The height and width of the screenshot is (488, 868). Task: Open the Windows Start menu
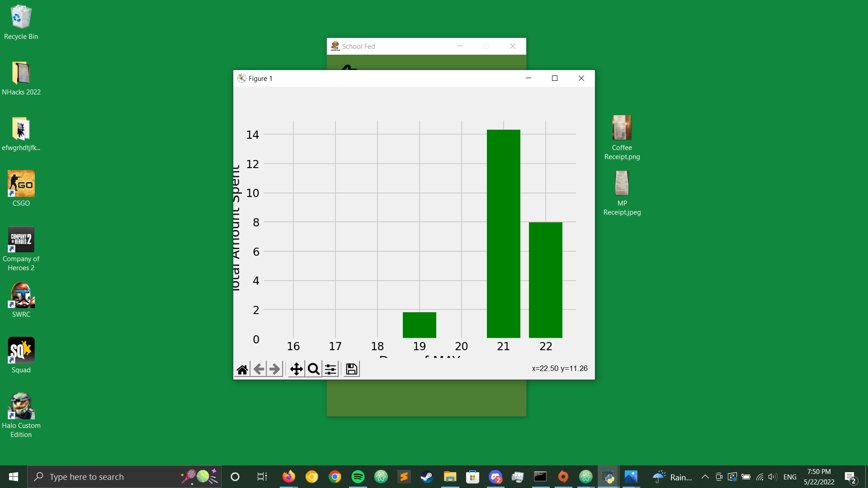coord(14,477)
